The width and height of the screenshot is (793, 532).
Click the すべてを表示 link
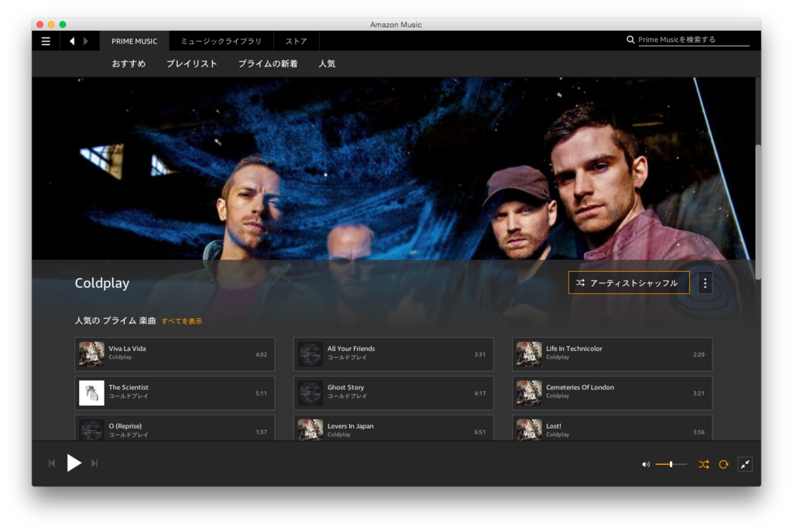pos(181,321)
